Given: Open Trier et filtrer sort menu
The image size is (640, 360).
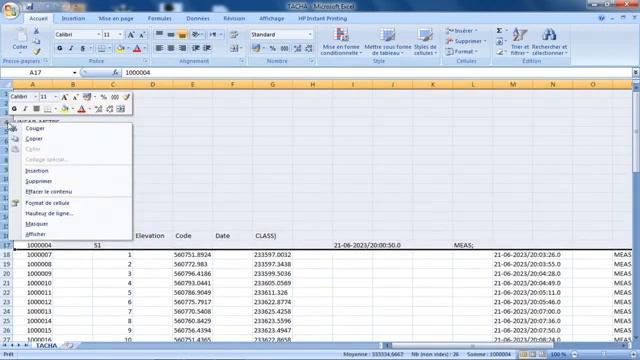Looking at the screenshot, I should (520, 42).
